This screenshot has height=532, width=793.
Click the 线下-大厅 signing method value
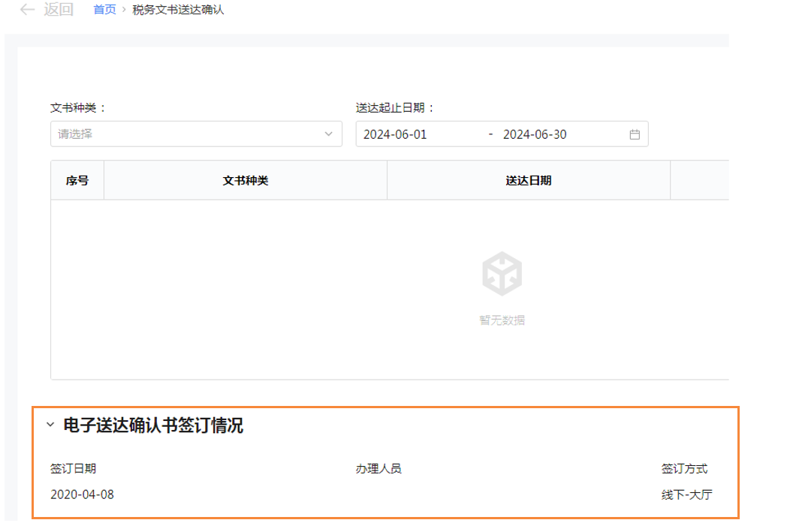pos(686,494)
